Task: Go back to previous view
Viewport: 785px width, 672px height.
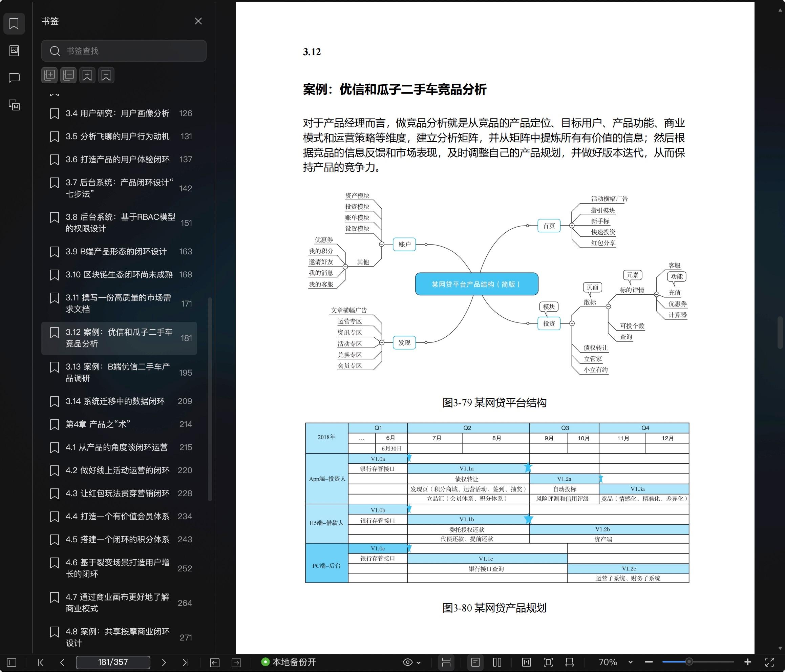Action: click(214, 663)
